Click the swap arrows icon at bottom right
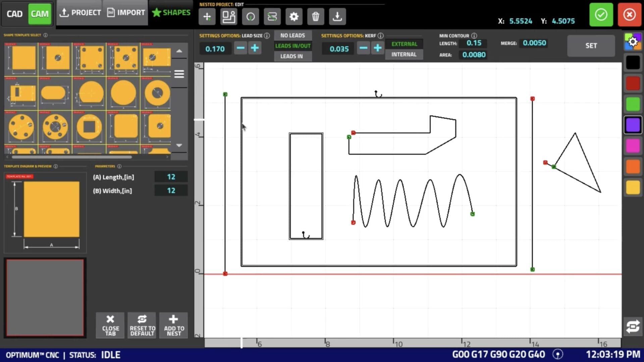The image size is (644, 362). pyautogui.click(x=633, y=326)
